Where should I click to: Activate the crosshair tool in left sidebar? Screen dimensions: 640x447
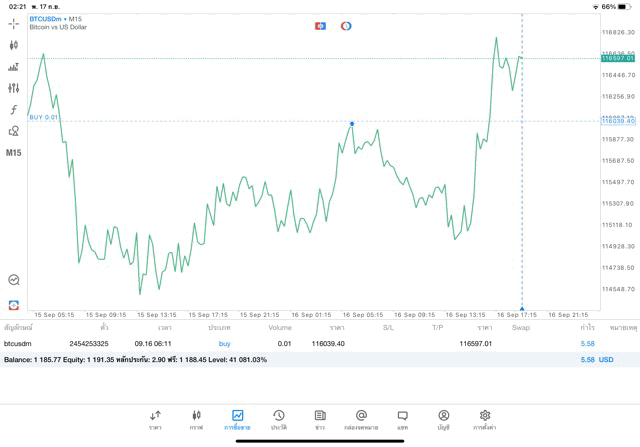click(14, 23)
